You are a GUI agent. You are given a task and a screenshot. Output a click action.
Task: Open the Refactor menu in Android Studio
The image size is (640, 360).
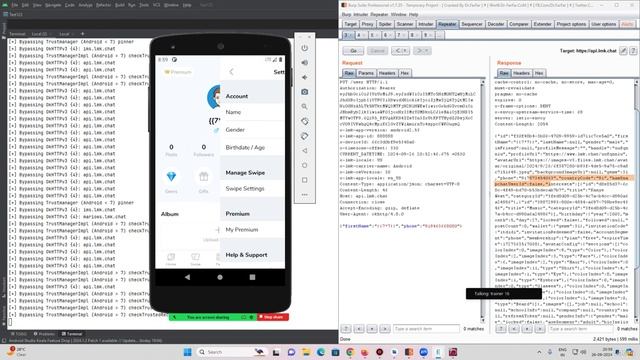tap(103, 5)
